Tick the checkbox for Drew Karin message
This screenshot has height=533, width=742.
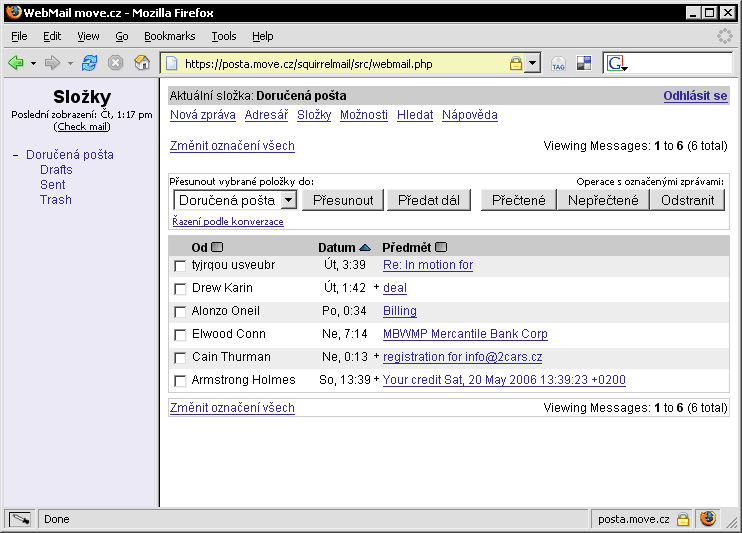[180, 289]
